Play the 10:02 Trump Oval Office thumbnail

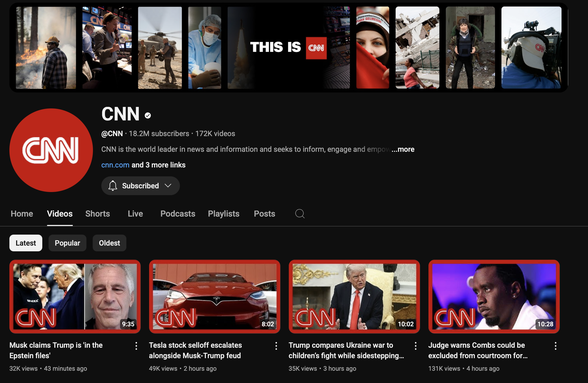tap(354, 297)
